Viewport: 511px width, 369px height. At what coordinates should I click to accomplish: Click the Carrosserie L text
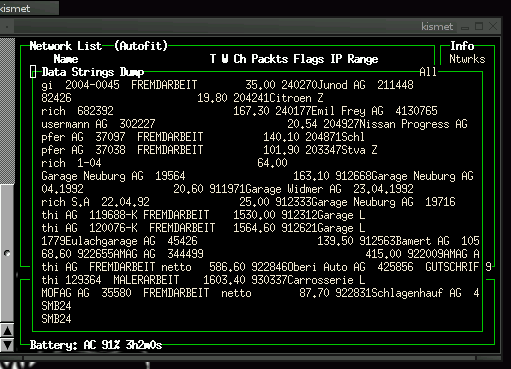coord(326,280)
